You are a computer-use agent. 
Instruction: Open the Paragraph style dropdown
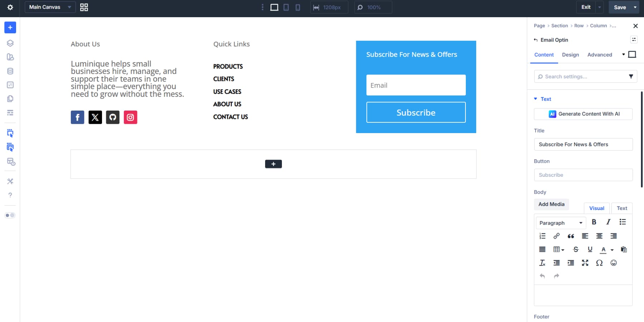pyautogui.click(x=561, y=223)
